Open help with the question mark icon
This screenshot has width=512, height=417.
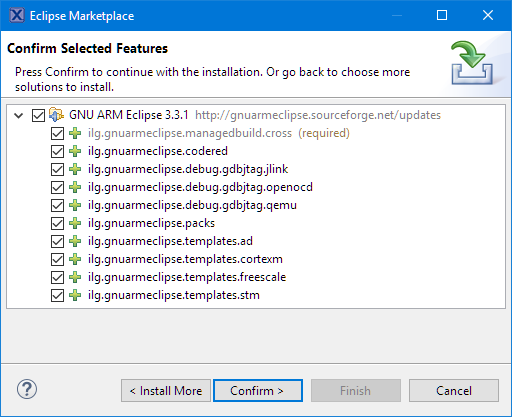tap(27, 389)
